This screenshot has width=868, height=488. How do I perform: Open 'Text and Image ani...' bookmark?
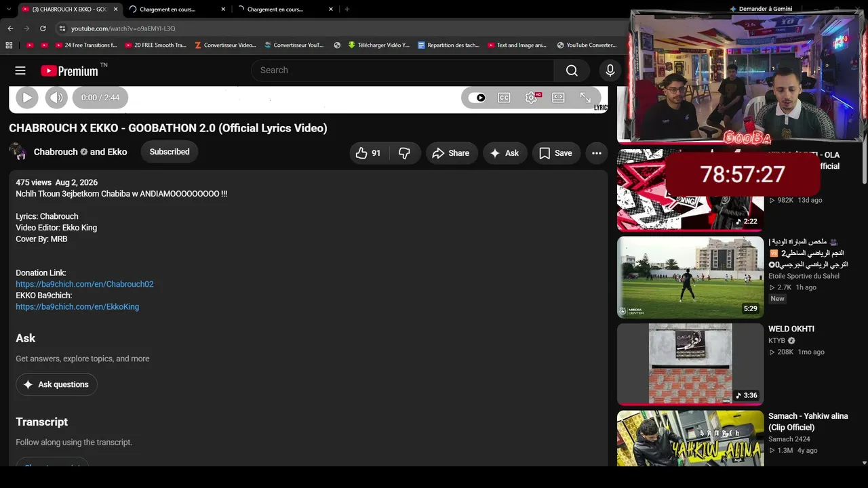tap(517, 45)
